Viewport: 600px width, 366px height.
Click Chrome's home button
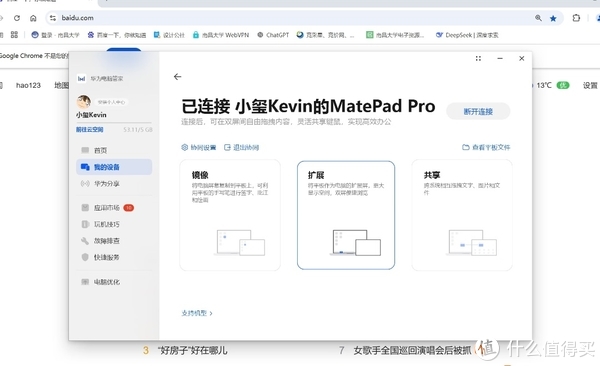33,18
